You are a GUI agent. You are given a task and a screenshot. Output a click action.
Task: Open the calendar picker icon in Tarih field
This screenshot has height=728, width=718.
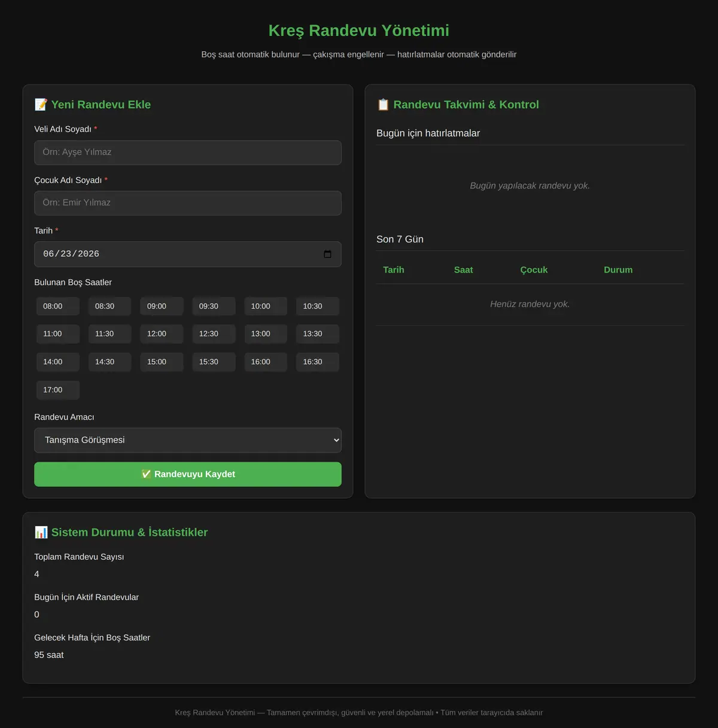coord(327,254)
